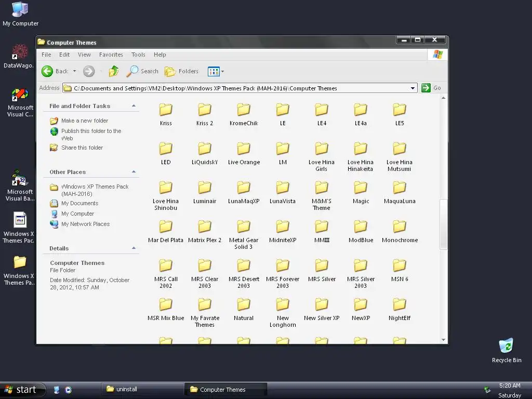Screen dimensions: 532x399
Task: Click the Computer Themes taskbar button
Action: [225, 390]
